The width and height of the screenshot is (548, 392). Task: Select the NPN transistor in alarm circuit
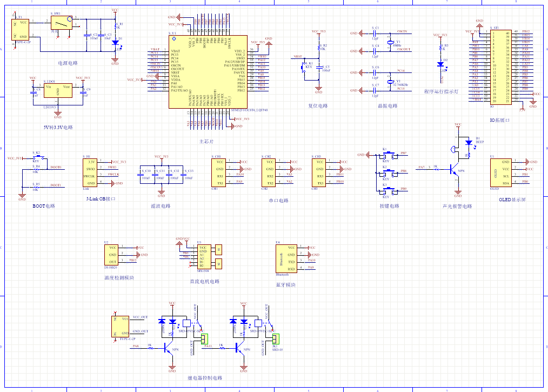click(x=454, y=170)
